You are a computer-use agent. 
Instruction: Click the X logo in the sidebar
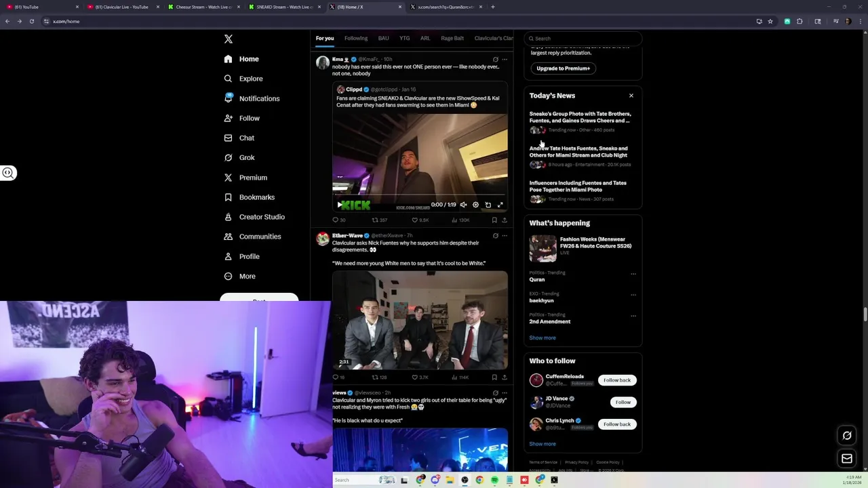229,39
